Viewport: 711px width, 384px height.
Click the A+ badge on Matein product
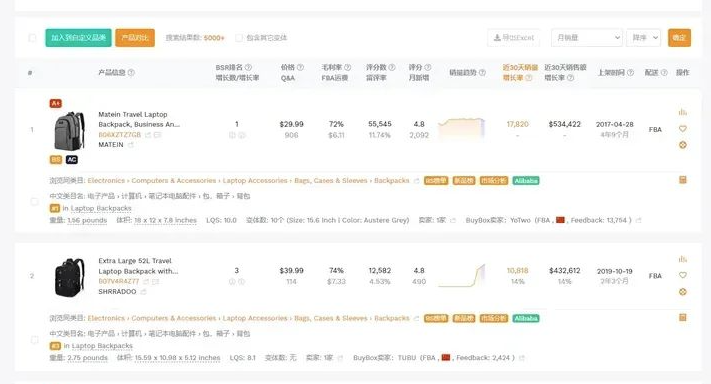point(55,103)
